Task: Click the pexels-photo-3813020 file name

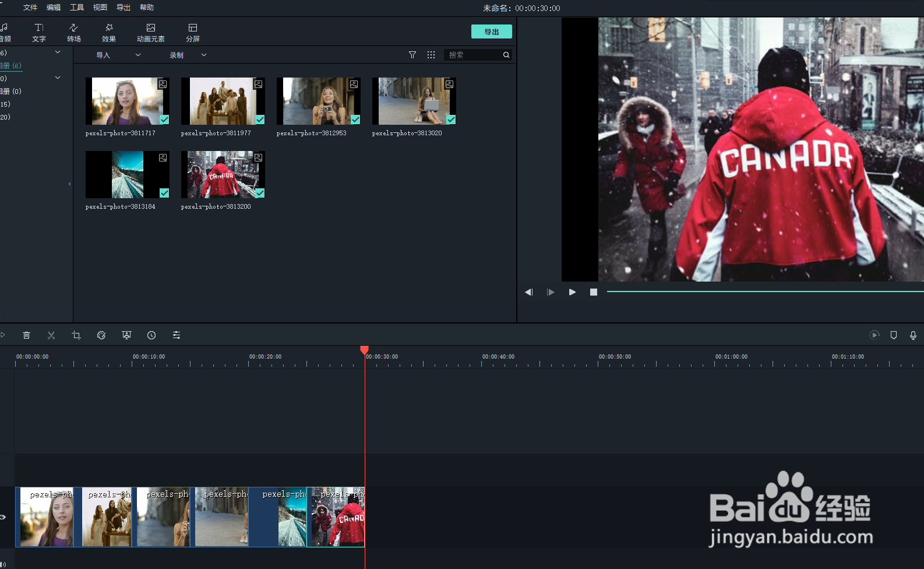Action: coord(407,134)
